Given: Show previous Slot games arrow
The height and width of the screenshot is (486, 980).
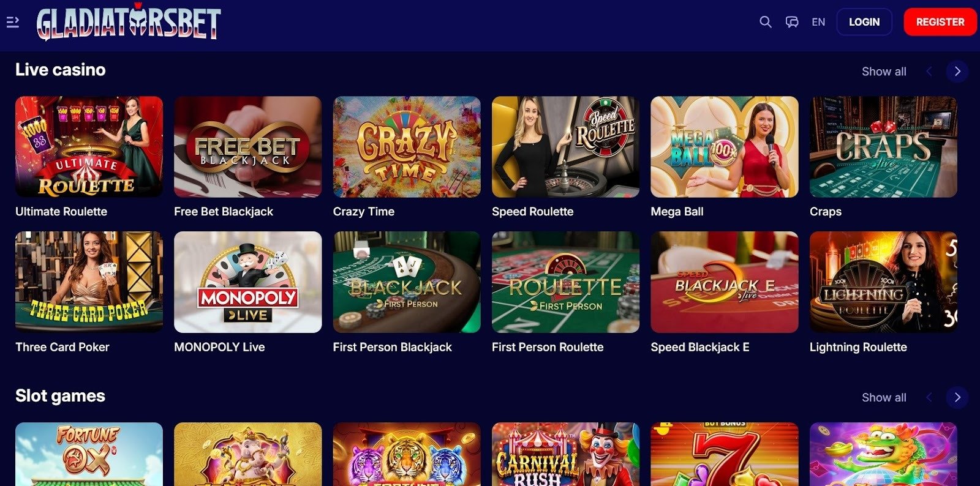Looking at the screenshot, I should tap(929, 398).
